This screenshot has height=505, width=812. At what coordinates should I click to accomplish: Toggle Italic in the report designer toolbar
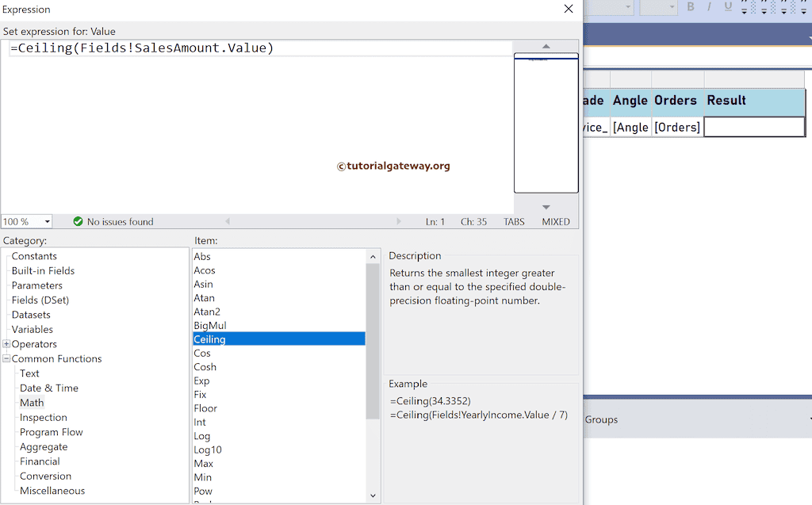click(709, 6)
